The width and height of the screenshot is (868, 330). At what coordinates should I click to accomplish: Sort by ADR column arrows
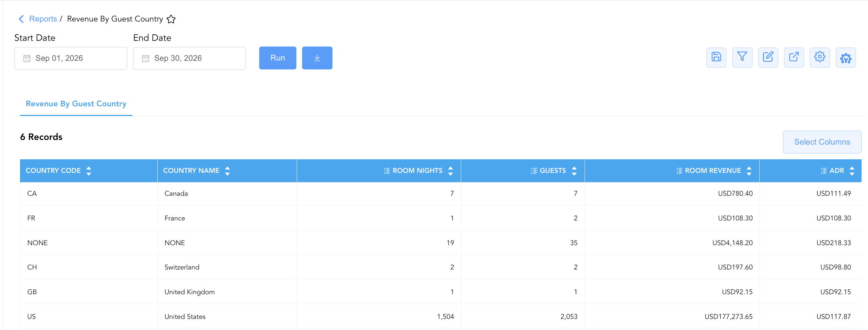click(852, 171)
